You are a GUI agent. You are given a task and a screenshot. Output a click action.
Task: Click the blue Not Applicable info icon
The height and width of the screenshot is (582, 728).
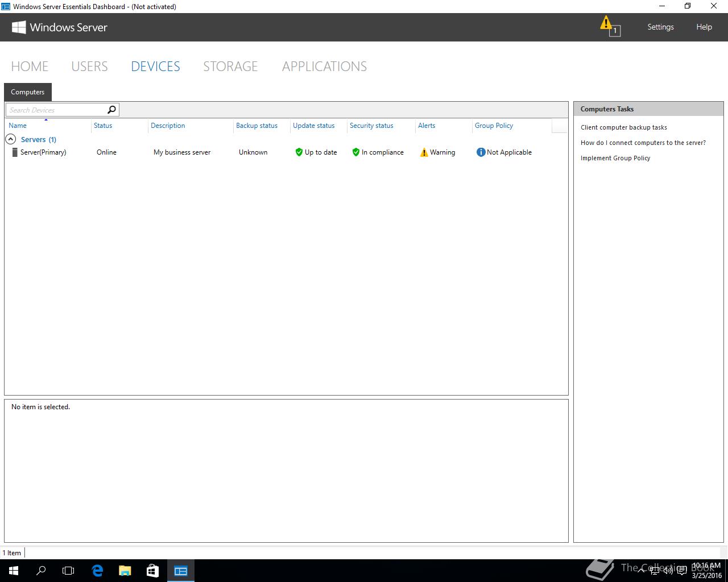click(x=481, y=152)
